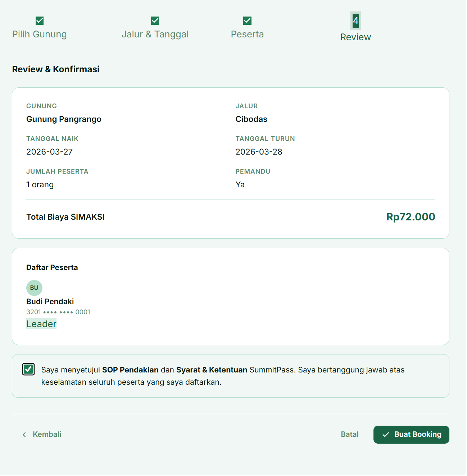
Task: Click the checkmark inside Buat Booking button
Action: tap(386, 434)
